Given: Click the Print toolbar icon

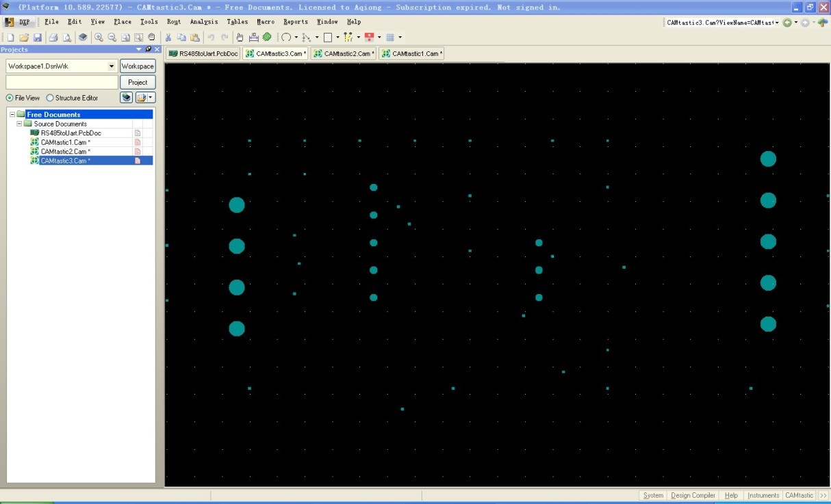Looking at the screenshot, I should tap(53, 37).
